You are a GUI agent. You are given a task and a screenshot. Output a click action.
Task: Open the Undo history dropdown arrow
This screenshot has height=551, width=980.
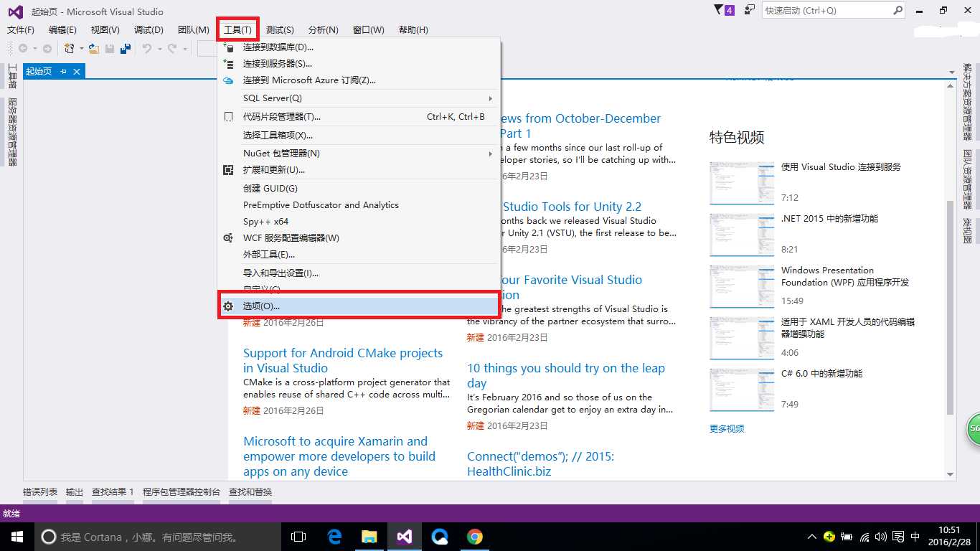pos(159,49)
